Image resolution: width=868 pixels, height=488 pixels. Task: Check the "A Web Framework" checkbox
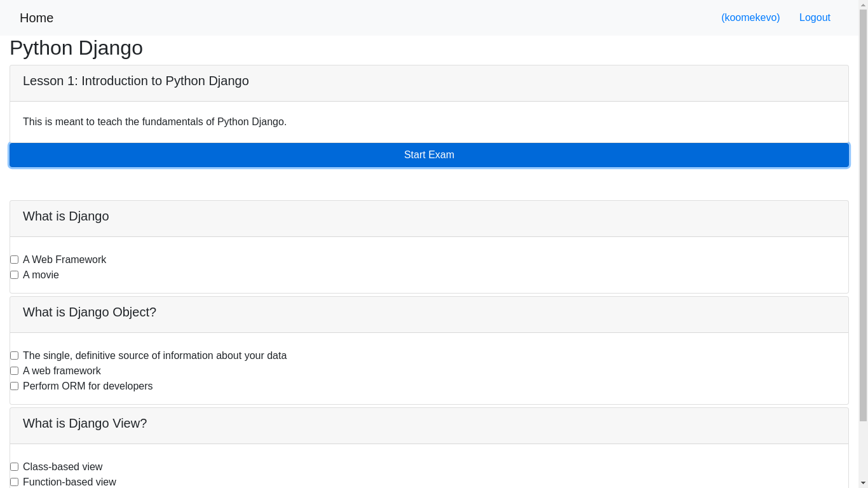click(14, 259)
